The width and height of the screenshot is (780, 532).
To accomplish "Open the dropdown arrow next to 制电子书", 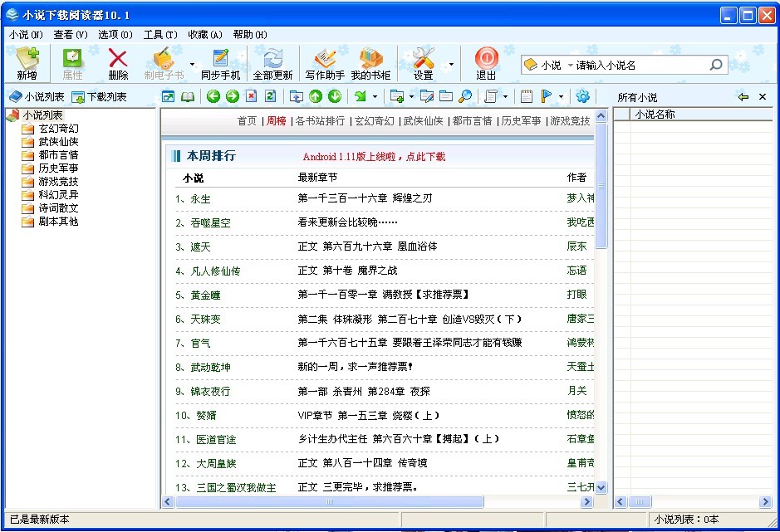I will (192, 64).
